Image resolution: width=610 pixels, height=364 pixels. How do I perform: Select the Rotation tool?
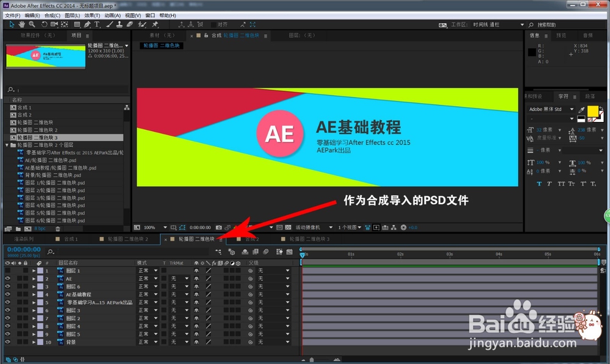pyautogui.click(x=44, y=24)
